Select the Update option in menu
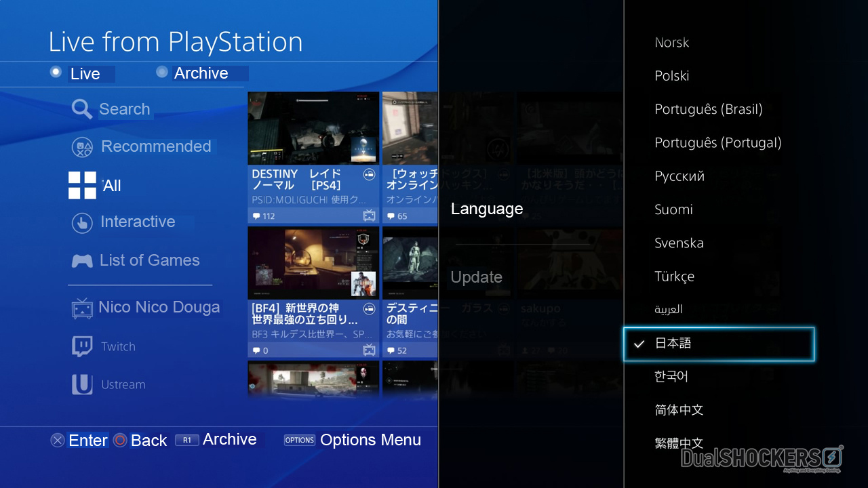868x488 pixels. coord(477,277)
